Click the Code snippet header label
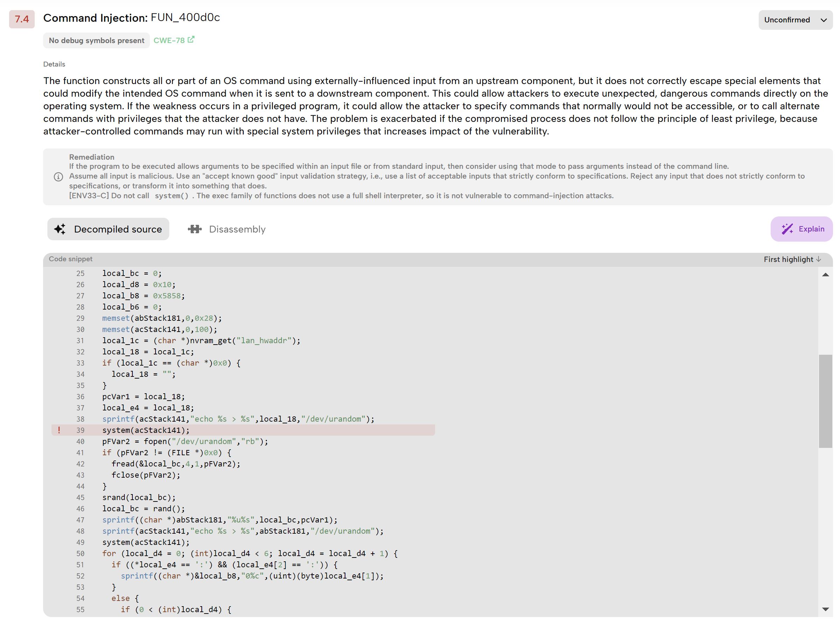The image size is (840, 623). (70, 259)
